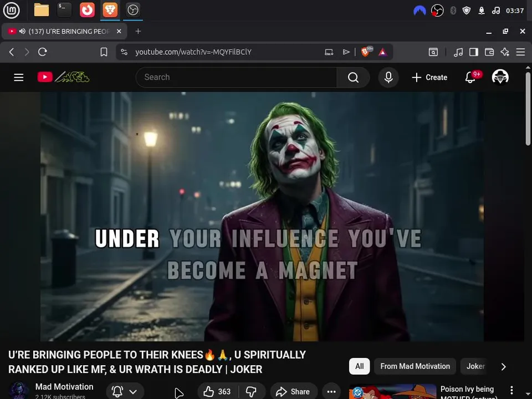Click the page vertical scrollbar thumb

pyautogui.click(x=528, y=109)
